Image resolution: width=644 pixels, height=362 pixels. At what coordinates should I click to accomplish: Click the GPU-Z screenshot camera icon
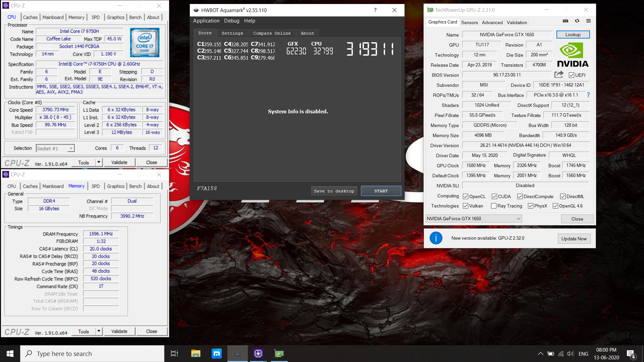[x=566, y=21]
